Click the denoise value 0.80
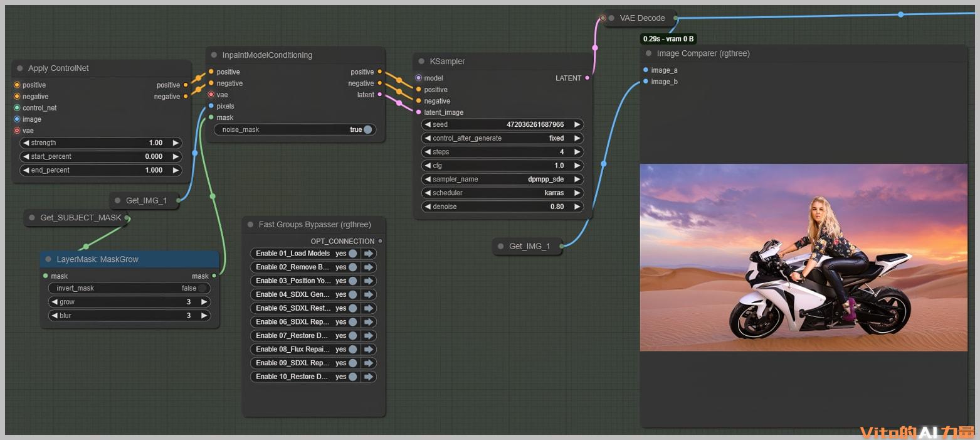 [557, 207]
